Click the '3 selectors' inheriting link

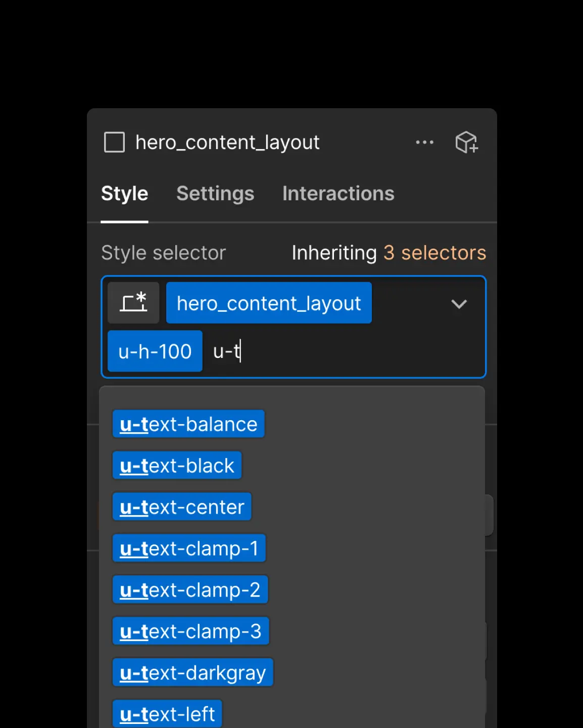coord(434,253)
